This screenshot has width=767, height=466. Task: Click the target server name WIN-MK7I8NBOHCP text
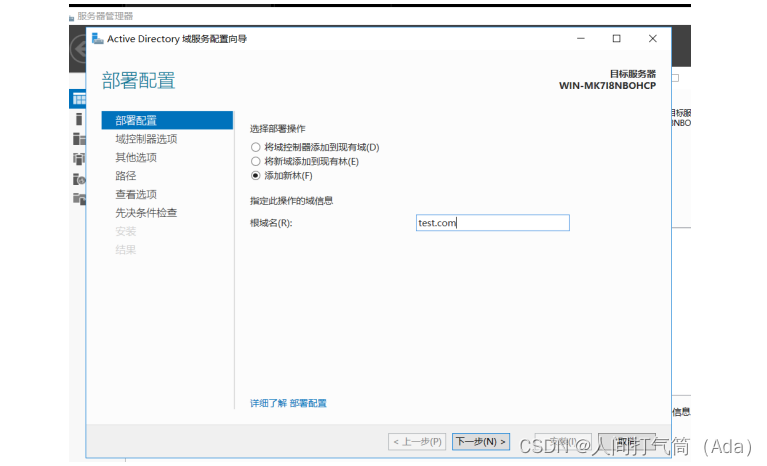(x=608, y=86)
